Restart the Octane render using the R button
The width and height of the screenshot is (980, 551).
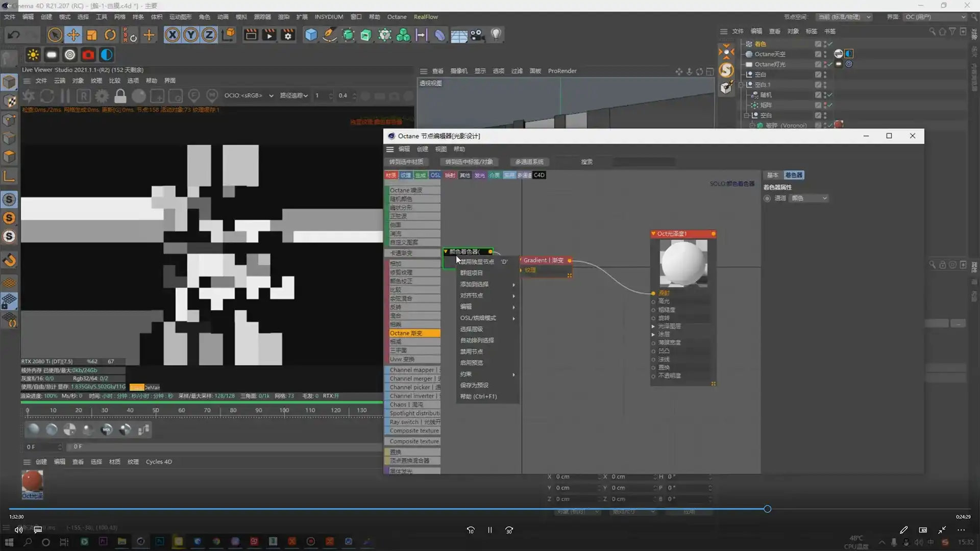click(x=83, y=96)
